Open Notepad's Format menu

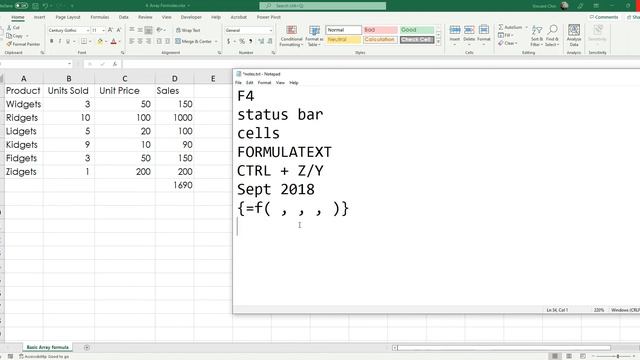(x=264, y=83)
